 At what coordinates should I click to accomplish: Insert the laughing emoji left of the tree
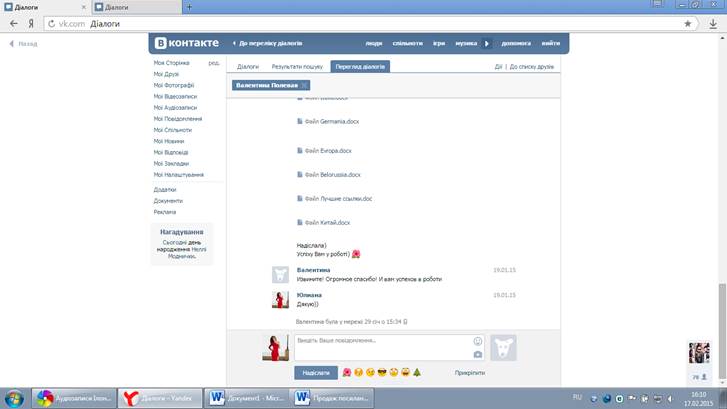coord(405,372)
